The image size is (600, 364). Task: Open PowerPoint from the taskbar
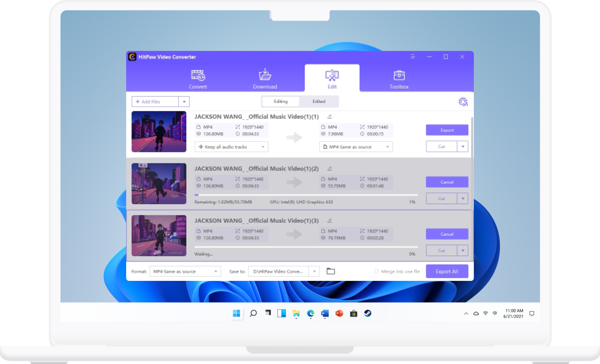(339, 313)
